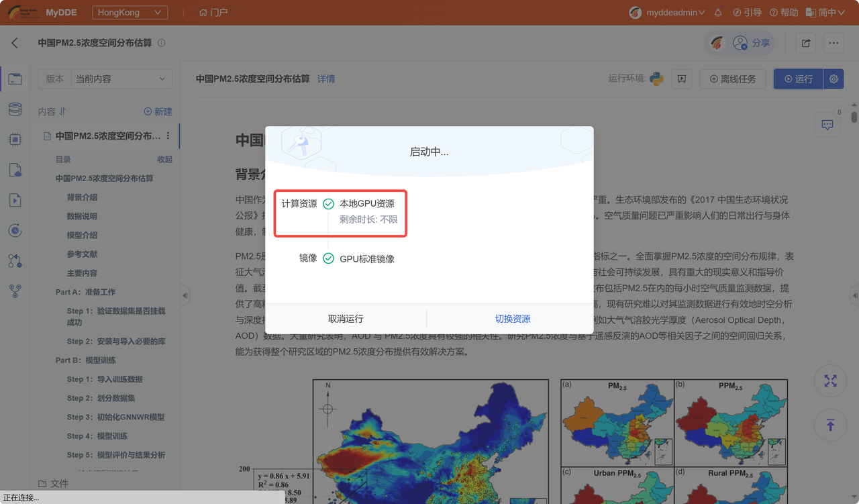Open the database sidebar icon
The image size is (859, 504).
(x=15, y=109)
